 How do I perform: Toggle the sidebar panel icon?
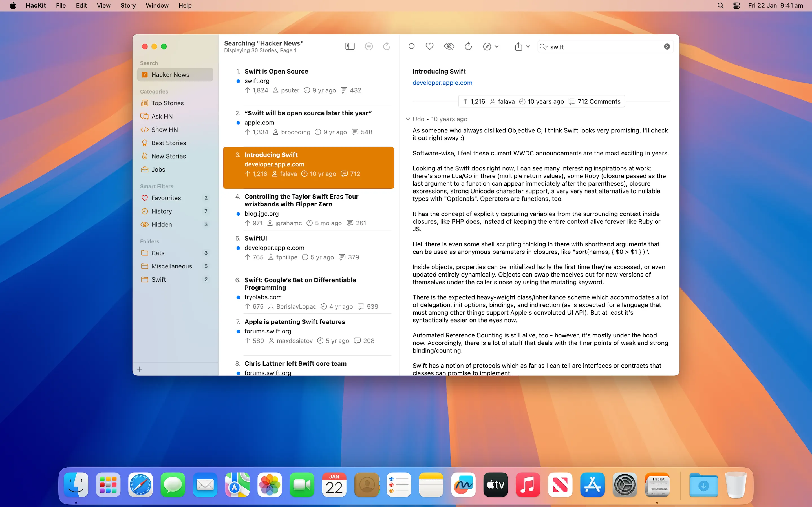click(x=350, y=46)
